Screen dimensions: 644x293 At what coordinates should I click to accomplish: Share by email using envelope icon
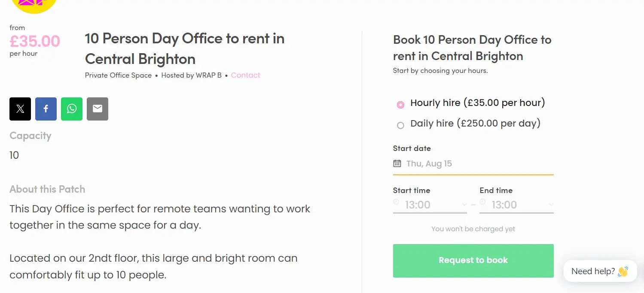coord(98,109)
